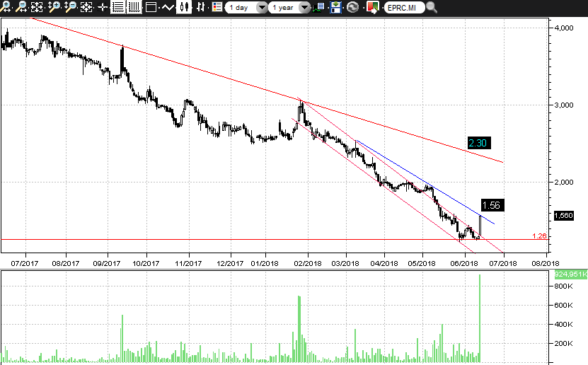The width and height of the screenshot is (588, 365).
Task: Click the window panel layout icon
Action: (151, 7)
